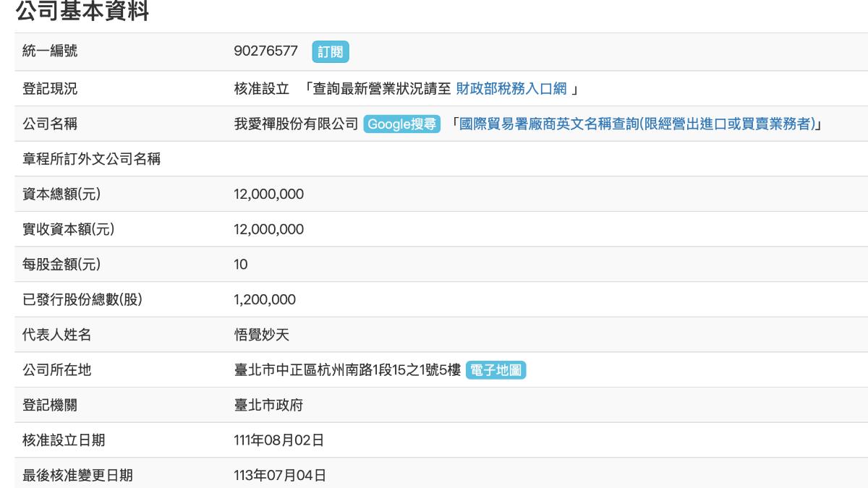Click the 公司名稱 row label
Viewport: 868px width, 488px height.
tap(50, 124)
